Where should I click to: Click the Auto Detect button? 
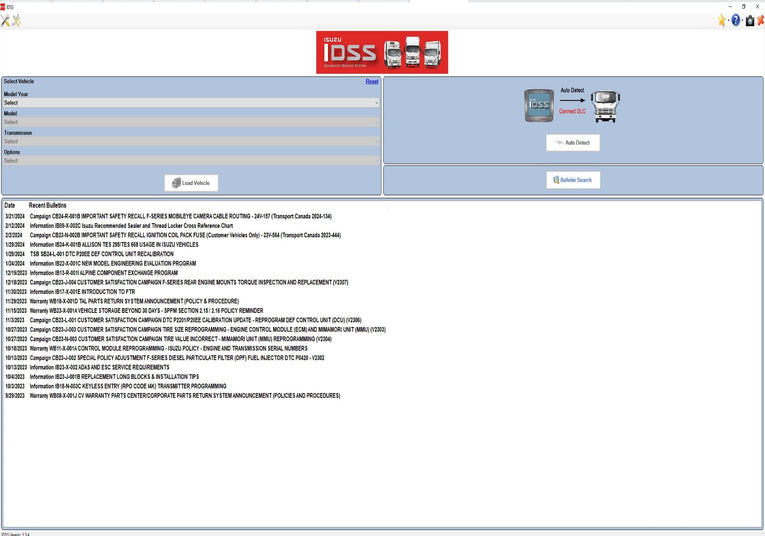coord(573,143)
